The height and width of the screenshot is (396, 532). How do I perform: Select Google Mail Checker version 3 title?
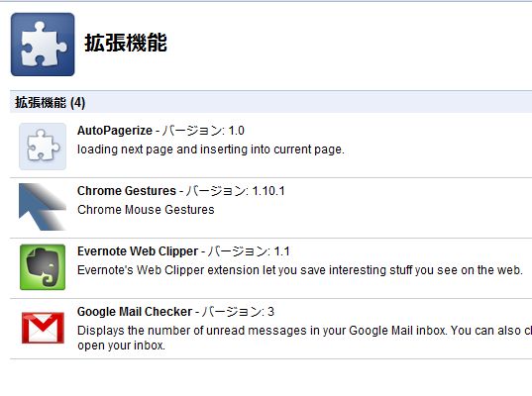coord(175,312)
